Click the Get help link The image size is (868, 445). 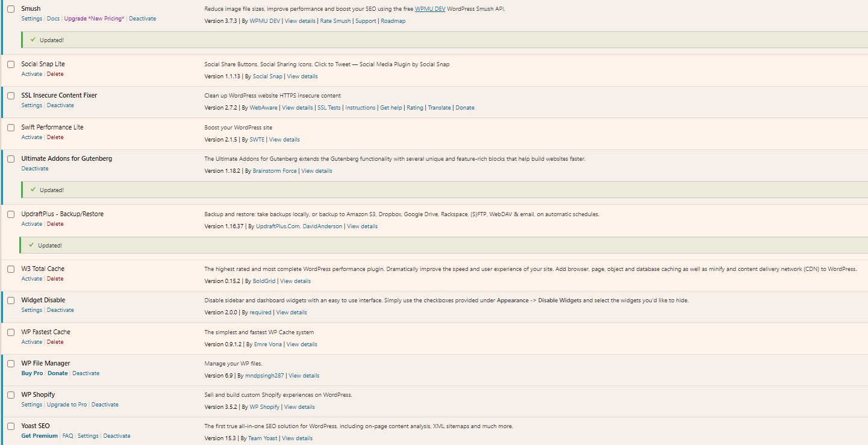(391, 108)
